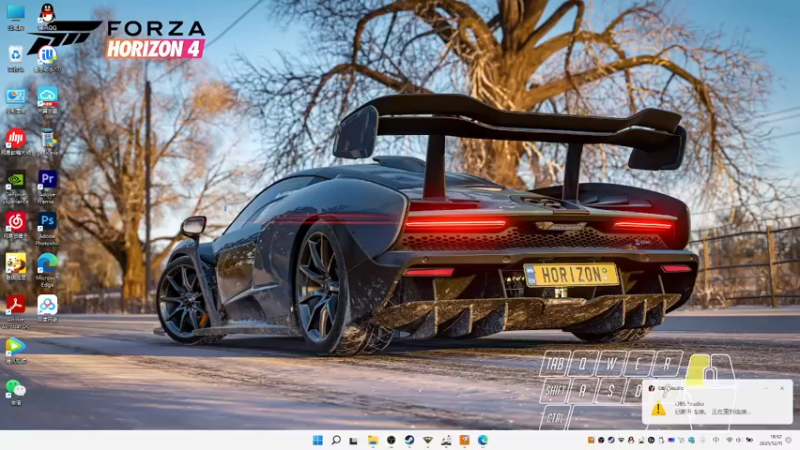The width and height of the screenshot is (800, 450).
Task: Click the QQ penguin system tray icon
Action: (631, 440)
